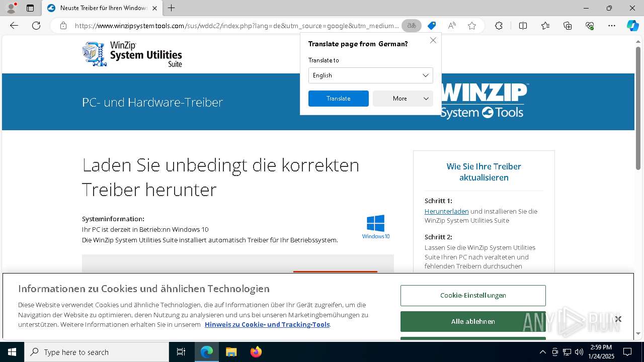This screenshot has width=644, height=362.
Task: Open File Explorer from taskbar
Action: [231, 352]
